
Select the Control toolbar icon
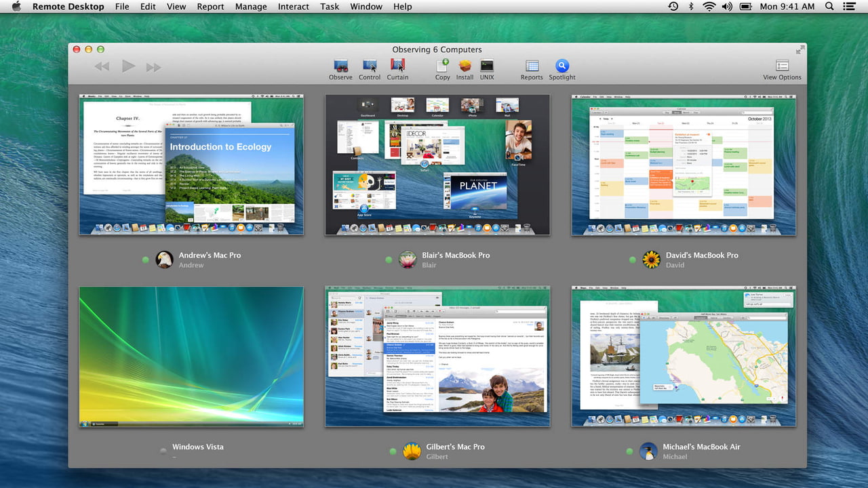coord(370,66)
